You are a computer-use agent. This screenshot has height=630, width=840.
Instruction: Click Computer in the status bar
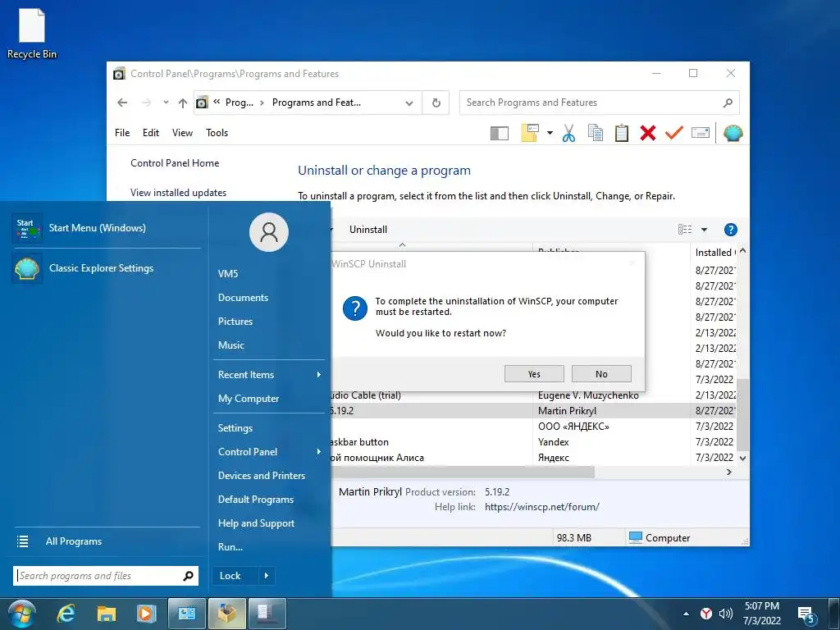click(x=660, y=537)
